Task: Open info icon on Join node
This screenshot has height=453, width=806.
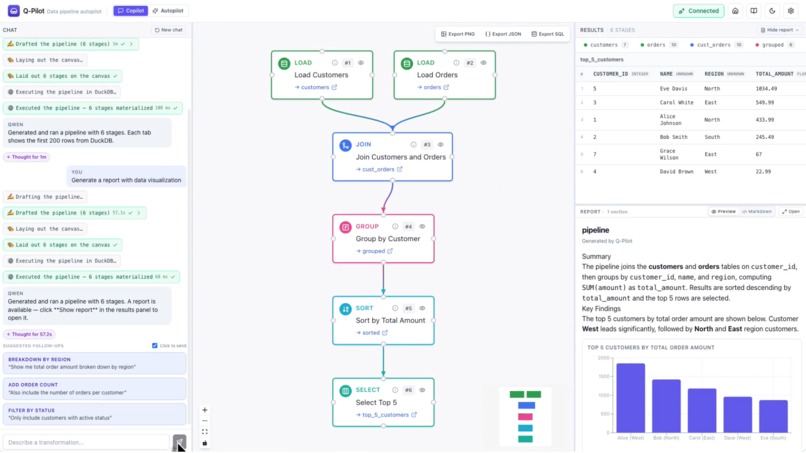Action: pos(413,144)
